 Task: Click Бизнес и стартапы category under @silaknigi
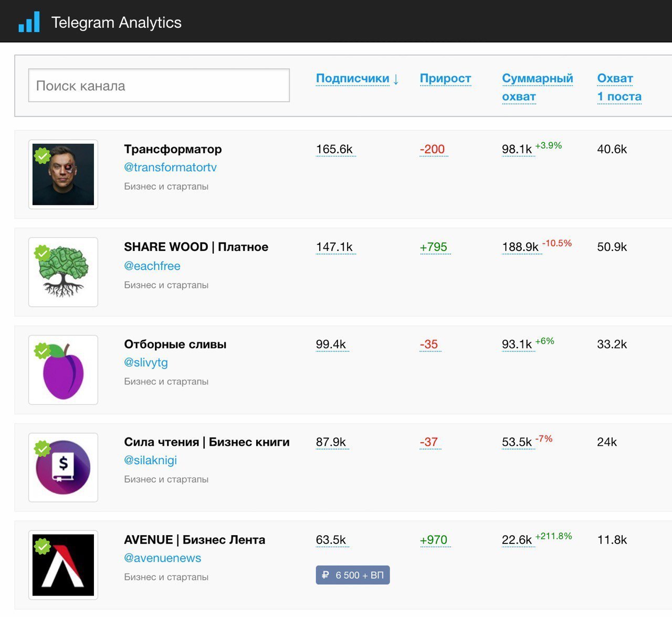click(x=166, y=479)
